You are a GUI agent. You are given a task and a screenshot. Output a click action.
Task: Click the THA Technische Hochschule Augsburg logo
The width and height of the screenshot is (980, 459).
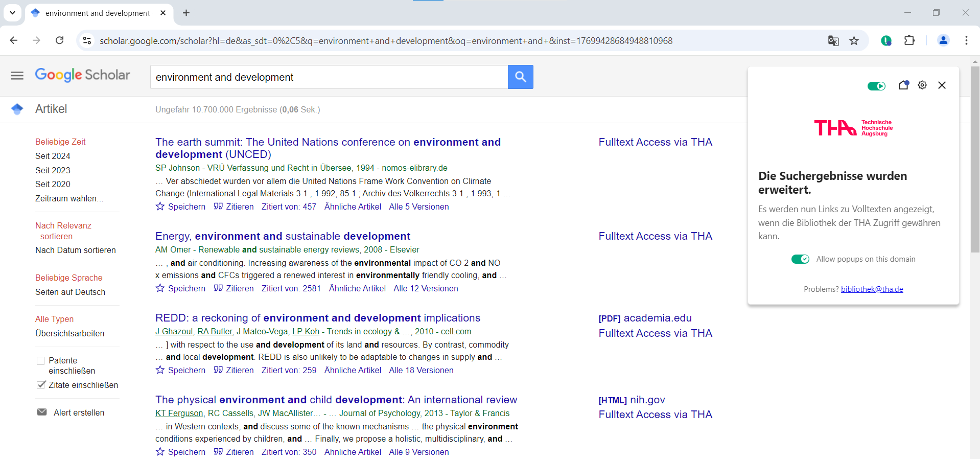[x=853, y=128]
